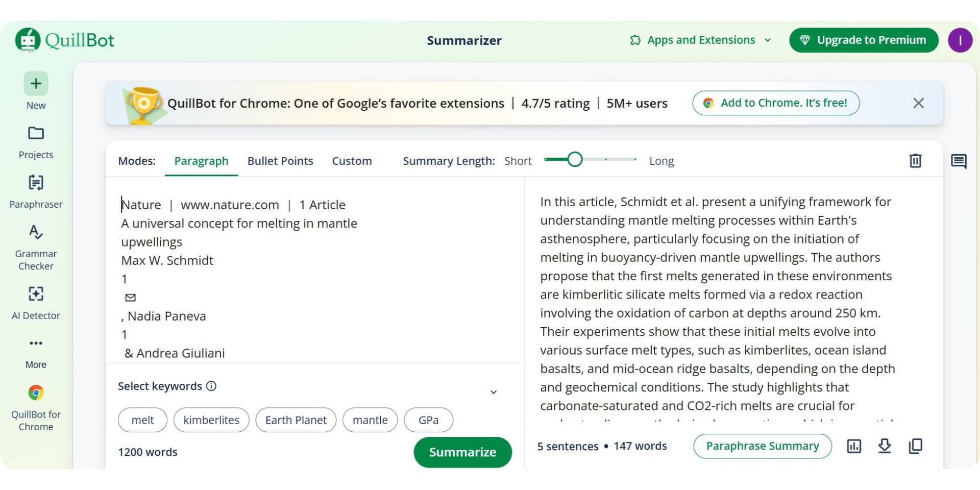Copy the summary to clipboard

[x=915, y=446]
